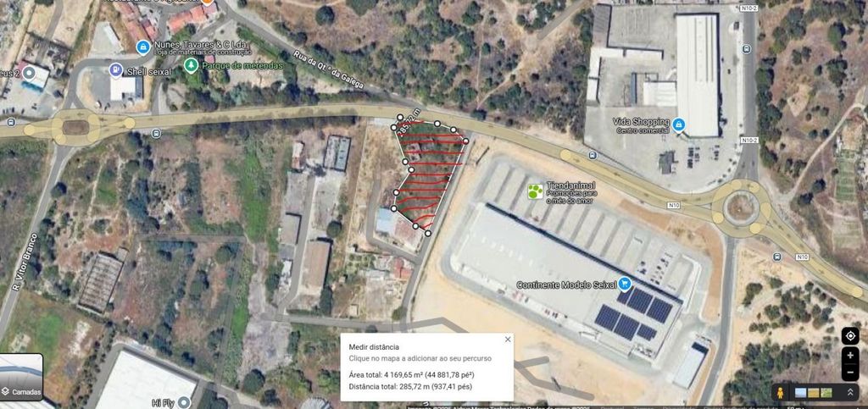Open Continente Modelo Seixal shopping pin
Viewport: 868px width, 409px height.
[625, 284]
